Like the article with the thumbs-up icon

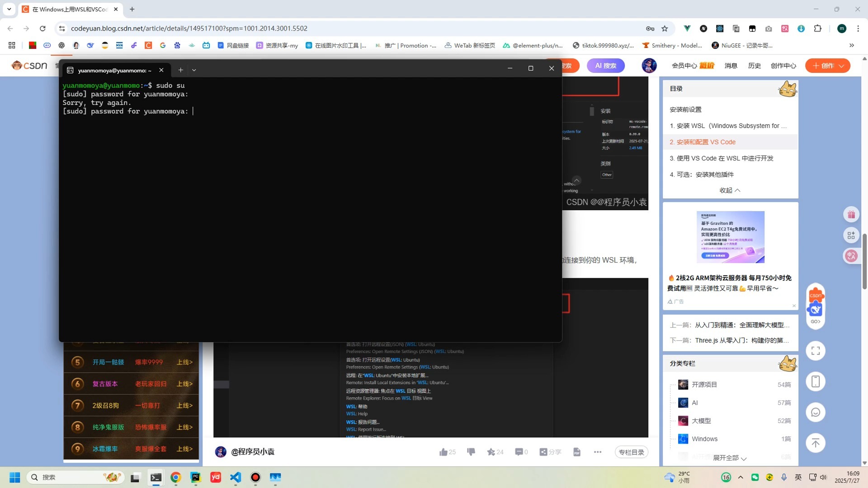(443, 452)
